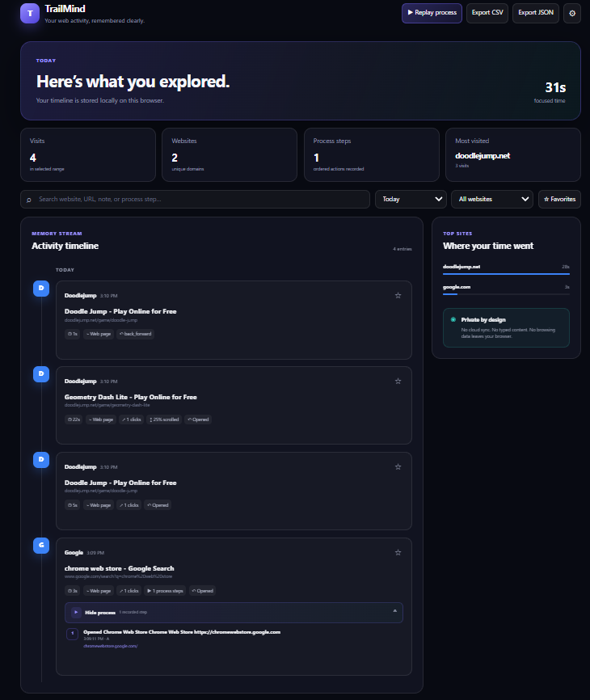Export the timeline as JSON
590x700 pixels.
click(x=536, y=13)
